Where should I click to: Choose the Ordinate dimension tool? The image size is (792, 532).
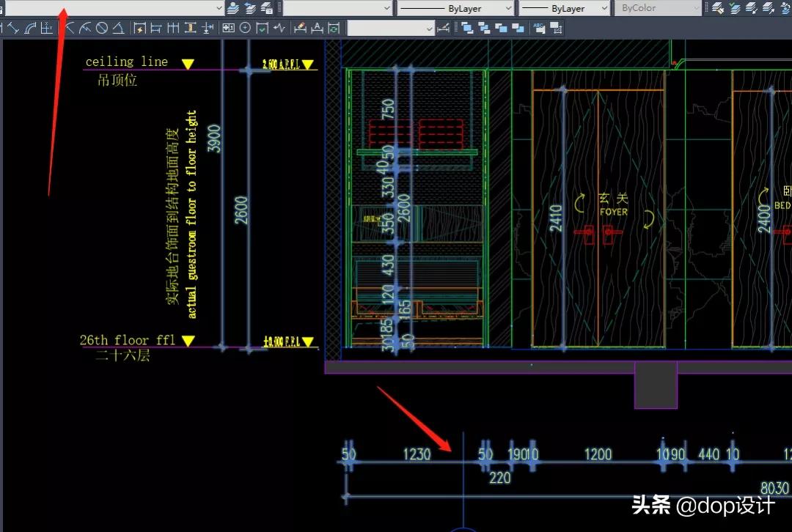pyautogui.click(x=47, y=29)
